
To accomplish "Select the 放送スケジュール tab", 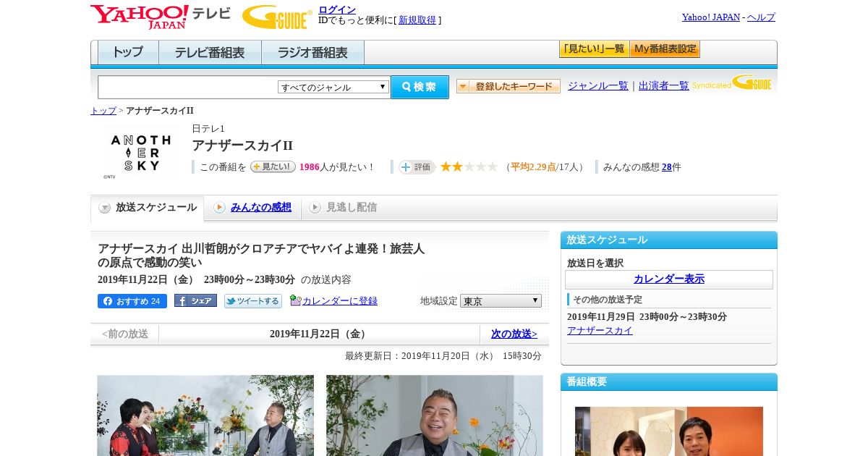I will (148, 208).
